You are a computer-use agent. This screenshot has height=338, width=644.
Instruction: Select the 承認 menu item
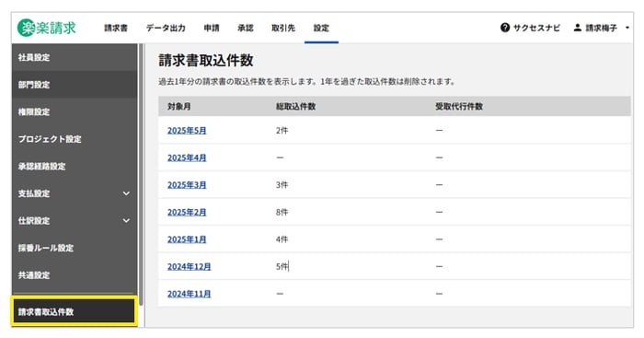pos(246,28)
